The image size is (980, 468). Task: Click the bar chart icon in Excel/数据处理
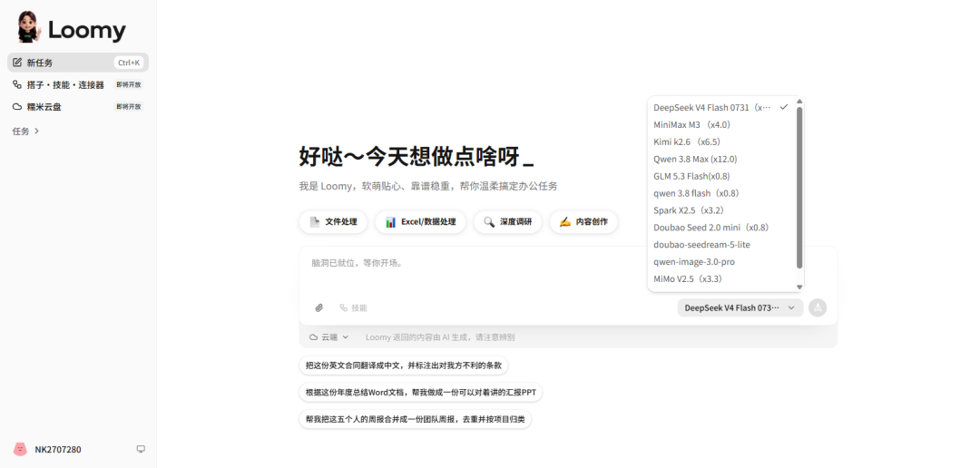(x=390, y=222)
